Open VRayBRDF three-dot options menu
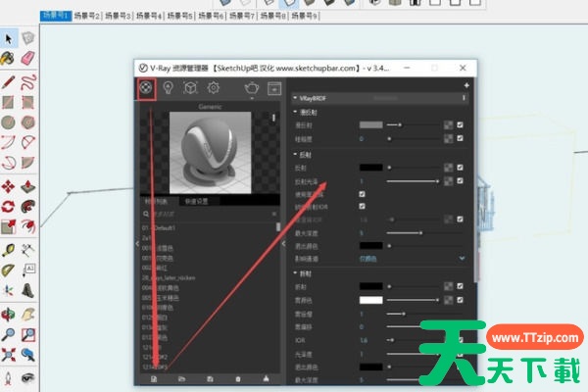Viewport: 588px width, 392px height. point(464,98)
